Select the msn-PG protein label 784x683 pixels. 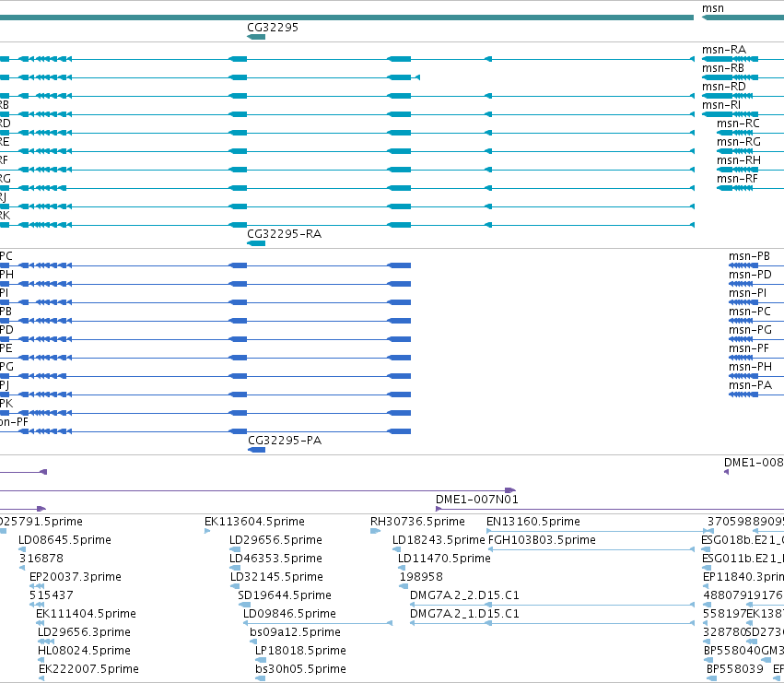click(750, 330)
